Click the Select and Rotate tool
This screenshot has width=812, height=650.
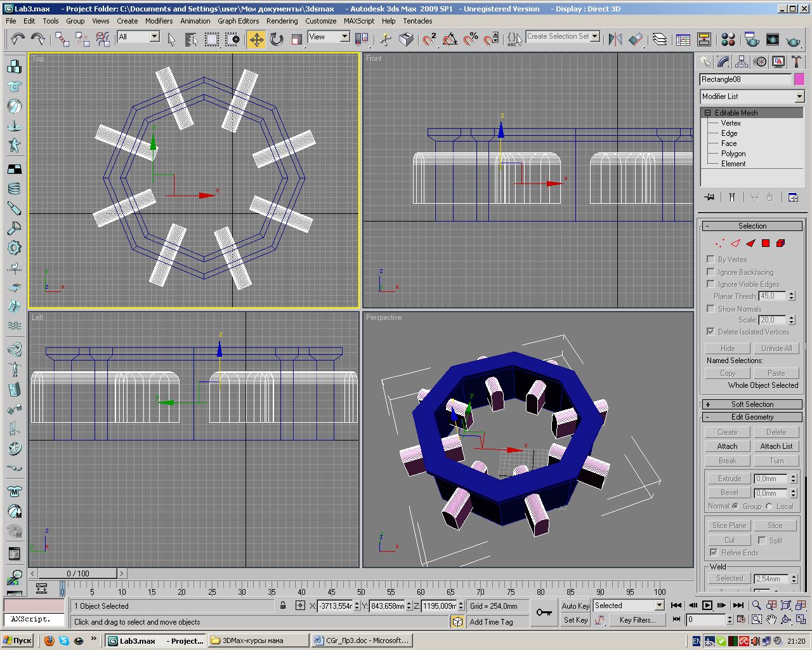coord(277,39)
